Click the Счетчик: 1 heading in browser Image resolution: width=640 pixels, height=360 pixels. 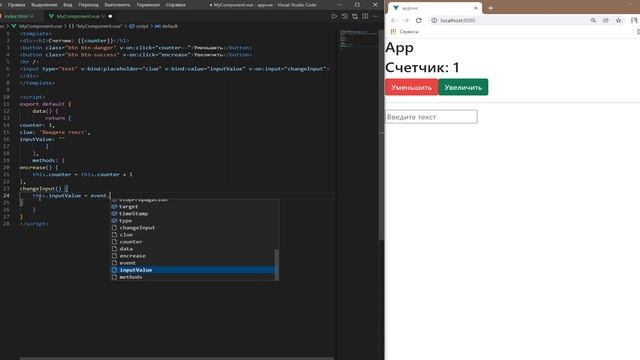[422, 67]
